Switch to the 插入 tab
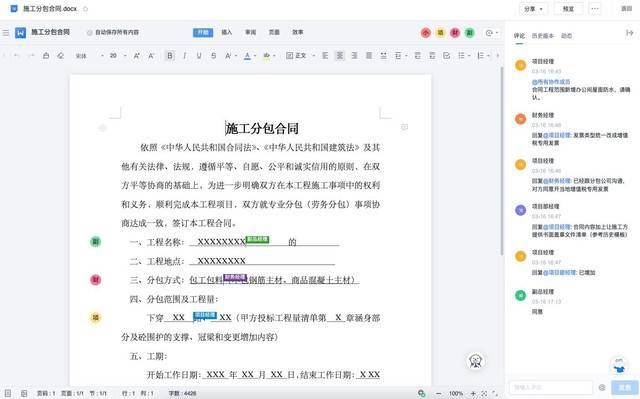Image resolution: width=640 pixels, height=399 pixels. pos(227,32)
